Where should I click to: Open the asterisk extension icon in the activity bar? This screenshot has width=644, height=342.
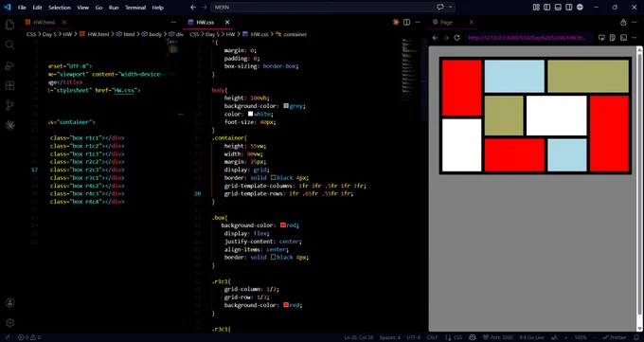pyautogui.click(x=9, y=125)
